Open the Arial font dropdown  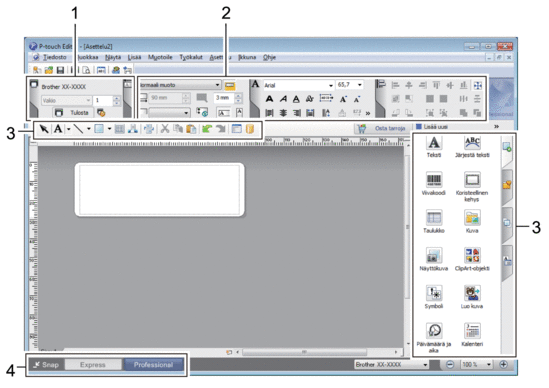[x=331, y=85]
